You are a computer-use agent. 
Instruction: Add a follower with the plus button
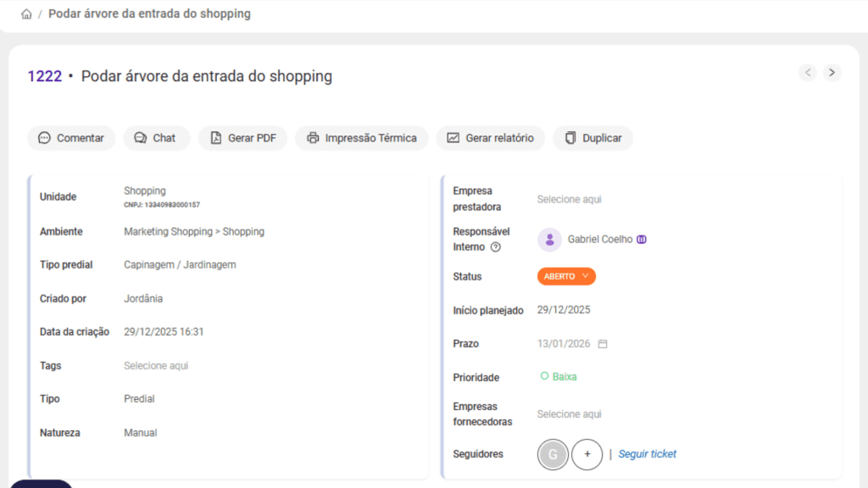point(587,454)
